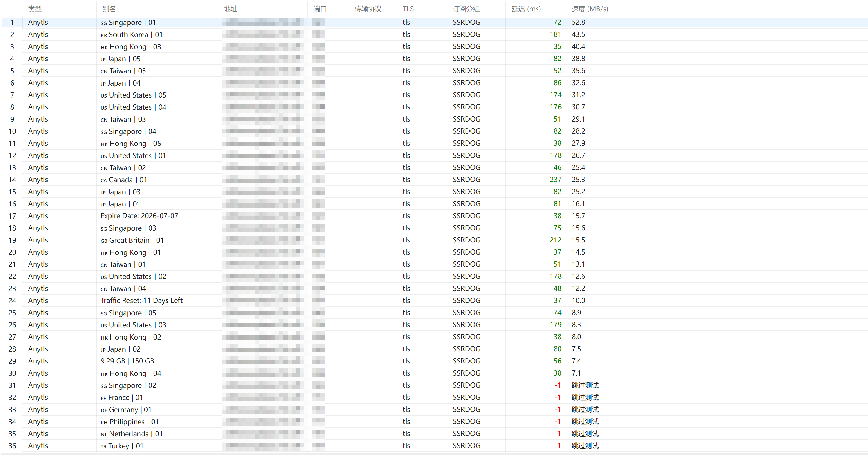Select the Singapore | 01 server row
Screen dimensions: 868x455
(434, 22)
